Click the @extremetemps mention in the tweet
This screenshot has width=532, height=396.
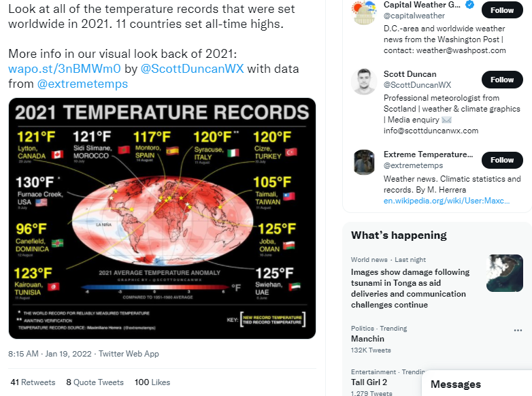[x=82, y=84]
